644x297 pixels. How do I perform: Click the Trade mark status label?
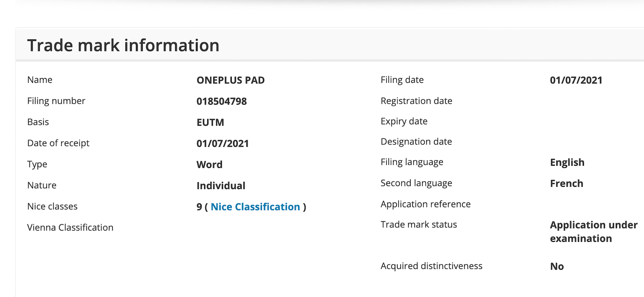419,225
